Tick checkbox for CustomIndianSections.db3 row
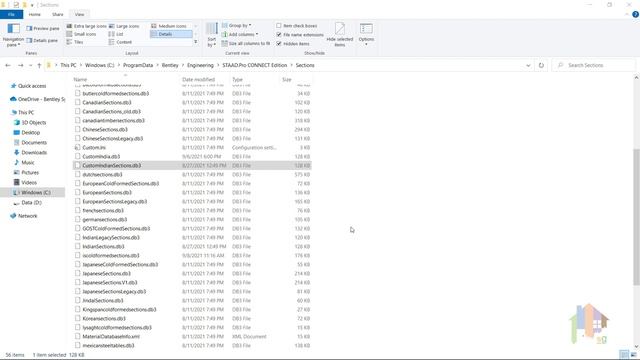This screenshot has width=640, height=360. pyautogui.click(x=77, y=165)
